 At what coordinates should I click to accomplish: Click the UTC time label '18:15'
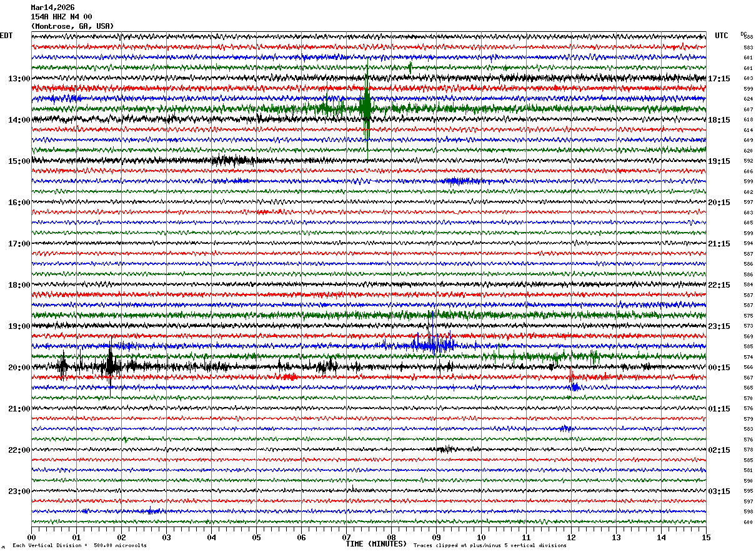click(x=719, y=120)
